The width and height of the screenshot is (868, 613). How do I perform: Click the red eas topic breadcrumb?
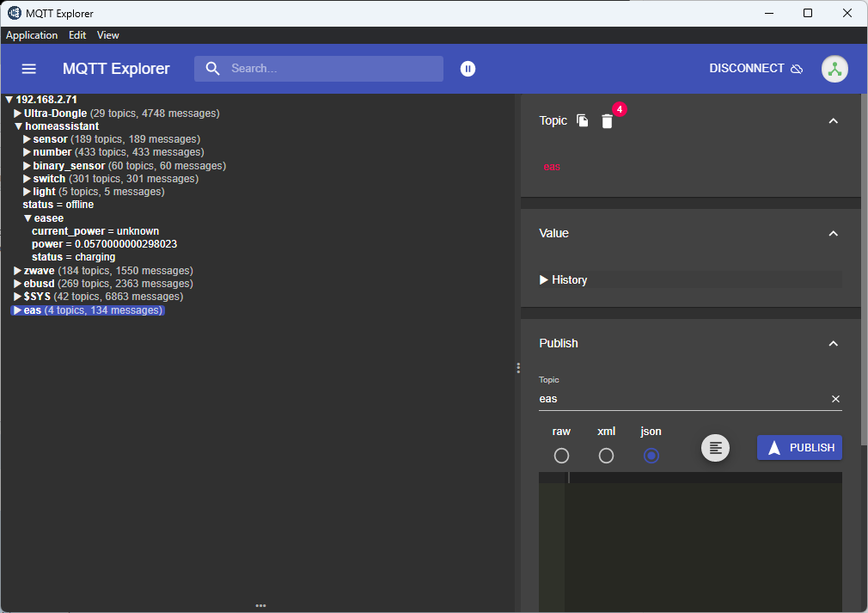point(552,167)
